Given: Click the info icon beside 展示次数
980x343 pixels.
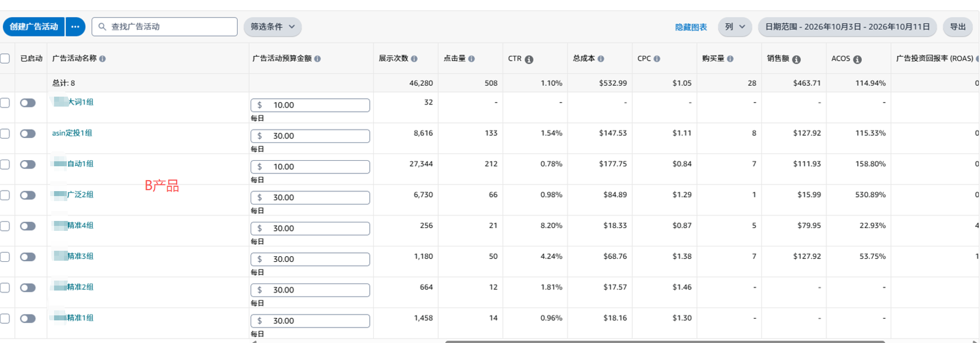Looking at the screenshot, I should tap(414, 59).
